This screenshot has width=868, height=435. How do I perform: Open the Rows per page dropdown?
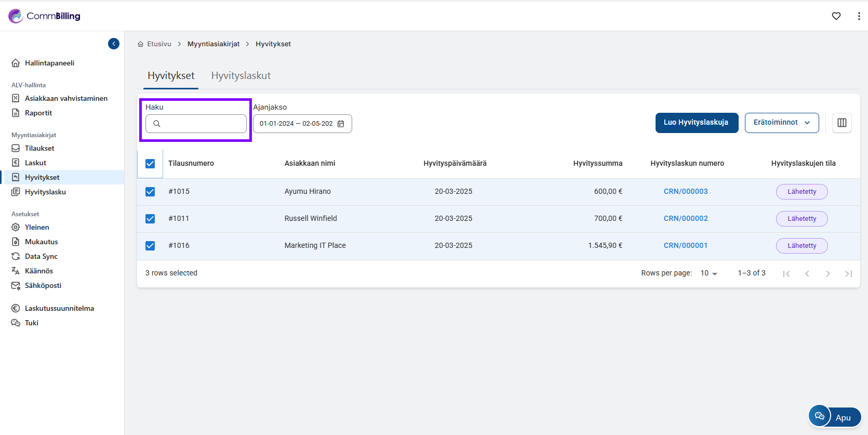pos(709,273)
